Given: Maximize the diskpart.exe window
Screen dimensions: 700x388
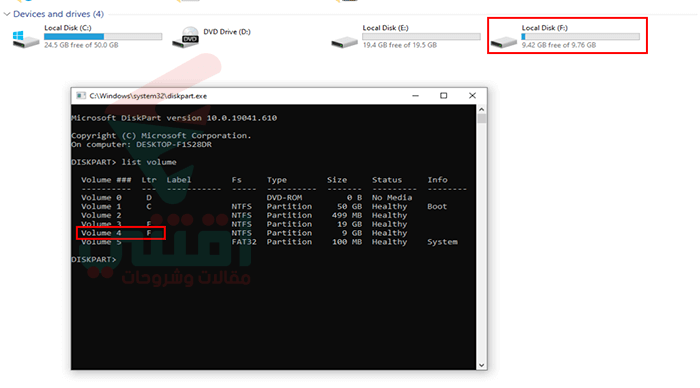Looking at the screenshot, I should coord(443,96).
